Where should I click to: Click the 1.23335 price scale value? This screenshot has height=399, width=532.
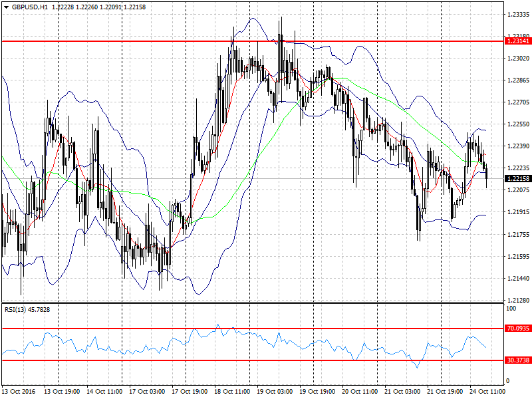pyautogui.click(x=518, y=14)
